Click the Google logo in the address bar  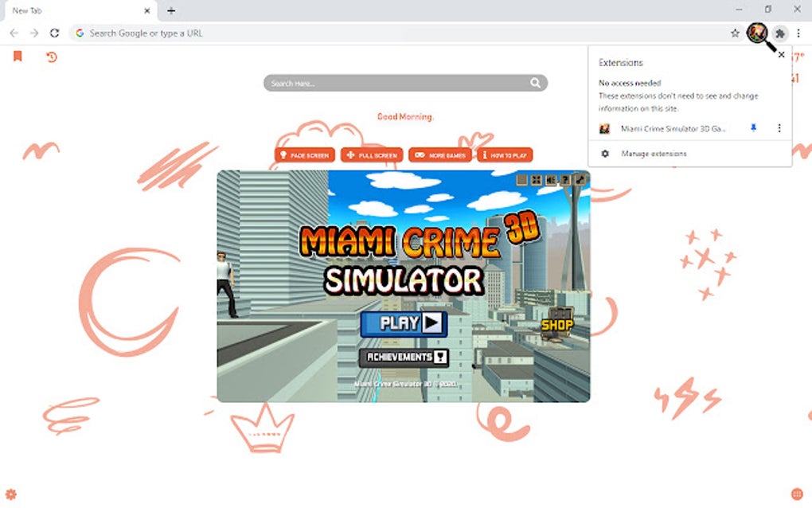click(x=80, y=33)
